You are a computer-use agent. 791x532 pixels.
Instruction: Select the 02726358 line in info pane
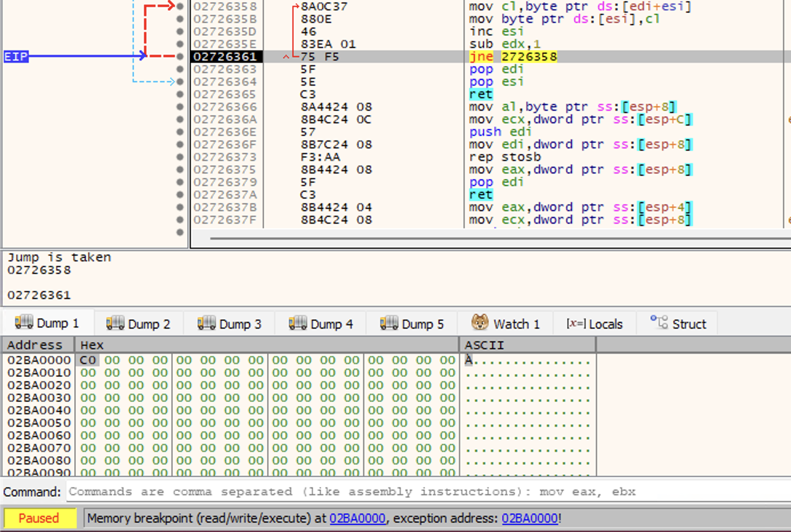[39, 270]
